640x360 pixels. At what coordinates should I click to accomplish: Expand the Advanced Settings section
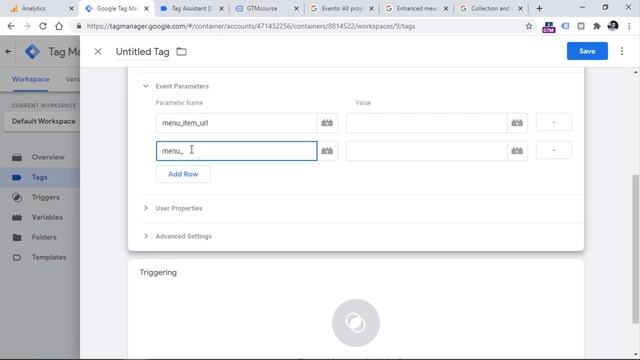pyautogui.click(x=146, y=236)
